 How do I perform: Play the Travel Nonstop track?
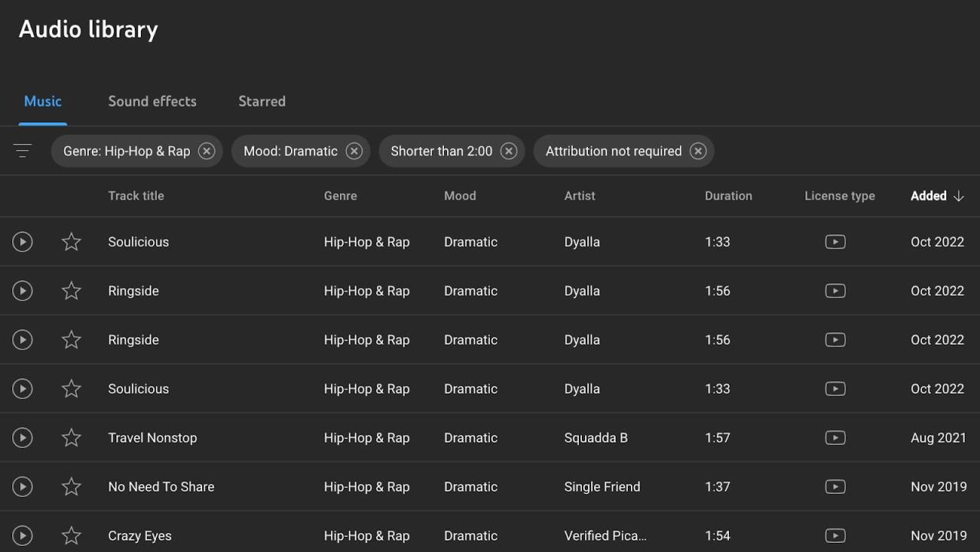(22, 437)
